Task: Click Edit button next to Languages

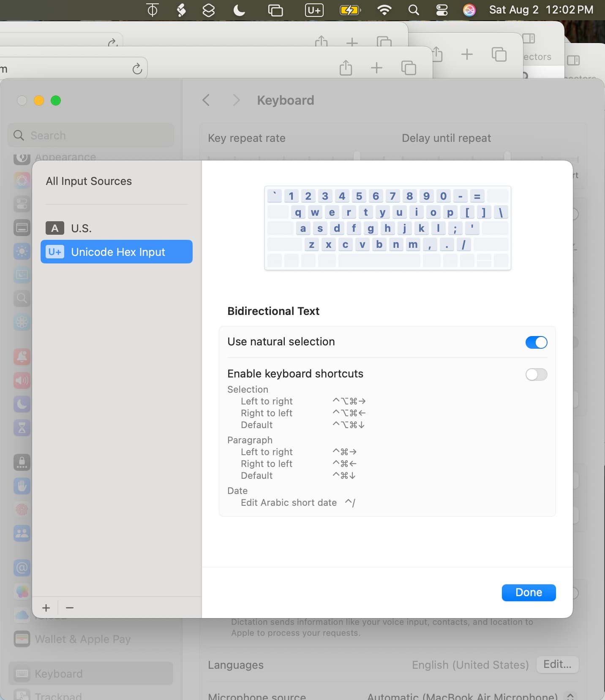Action: tap(557, 665)
